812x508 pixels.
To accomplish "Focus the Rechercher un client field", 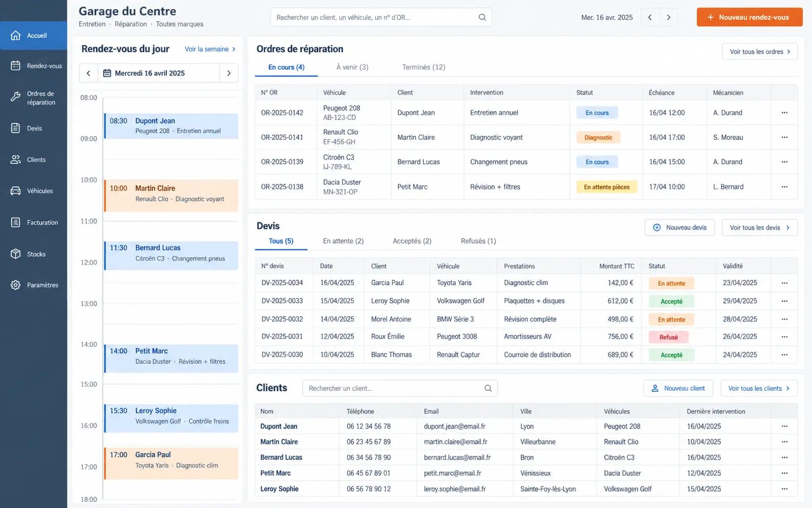I will click(x=400, y=388).
